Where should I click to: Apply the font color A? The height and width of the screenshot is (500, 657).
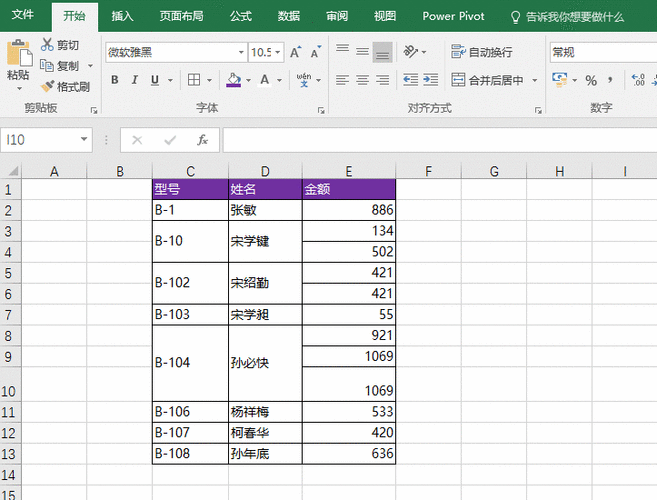pos(264,80)
